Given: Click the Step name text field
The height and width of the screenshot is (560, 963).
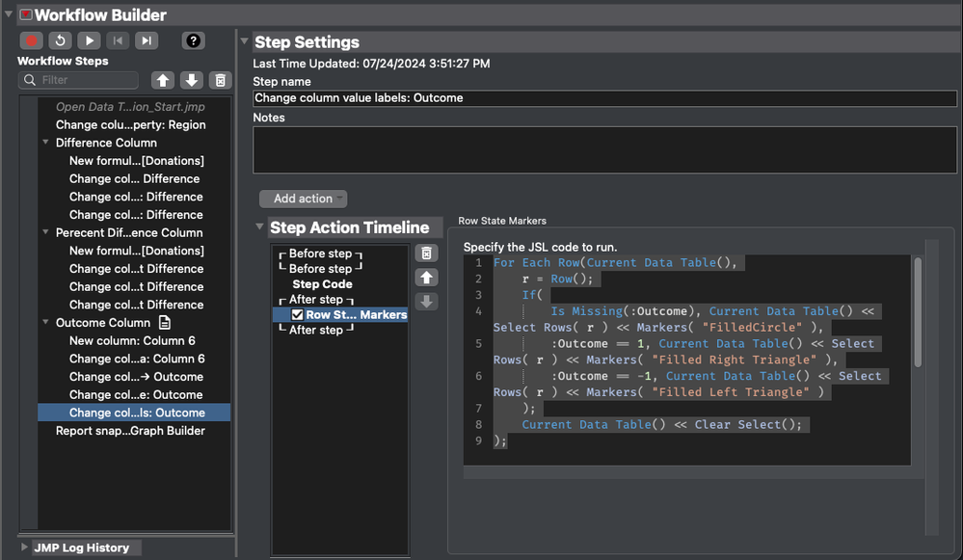Looking at the screenshot, I should 604,98.
